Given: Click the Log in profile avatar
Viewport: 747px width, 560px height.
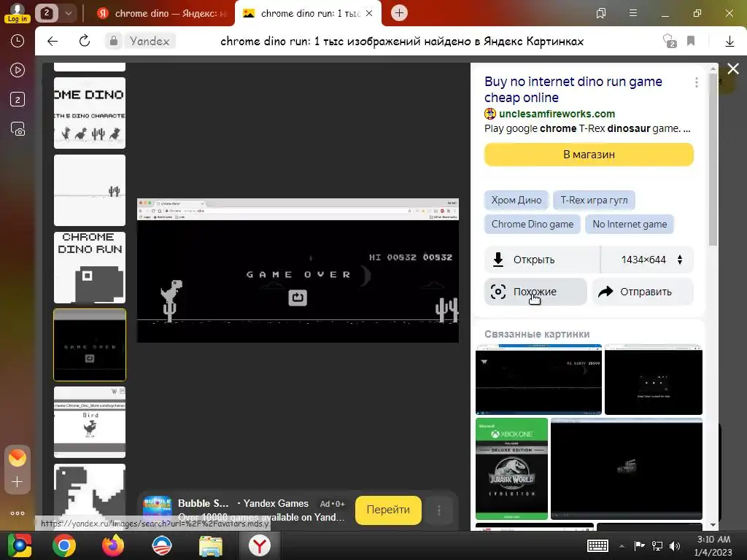Looking at the screenshot, I should [18, 12].
